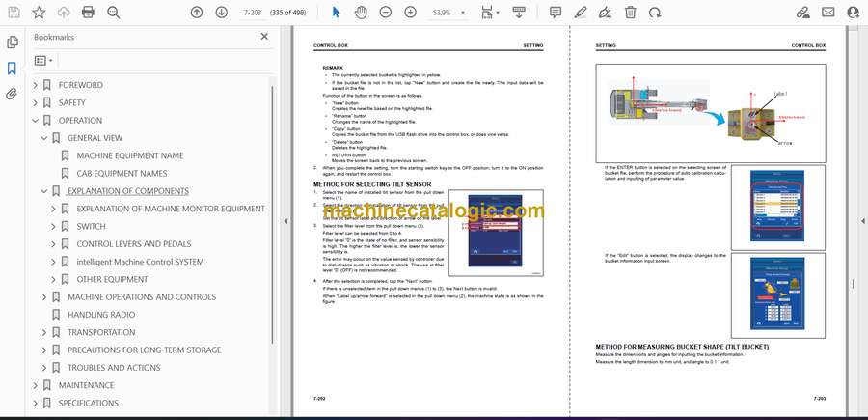Screen dimensions: 868x420
Task: Expand the SAFETY bookmark
Action: coord(36,102)
